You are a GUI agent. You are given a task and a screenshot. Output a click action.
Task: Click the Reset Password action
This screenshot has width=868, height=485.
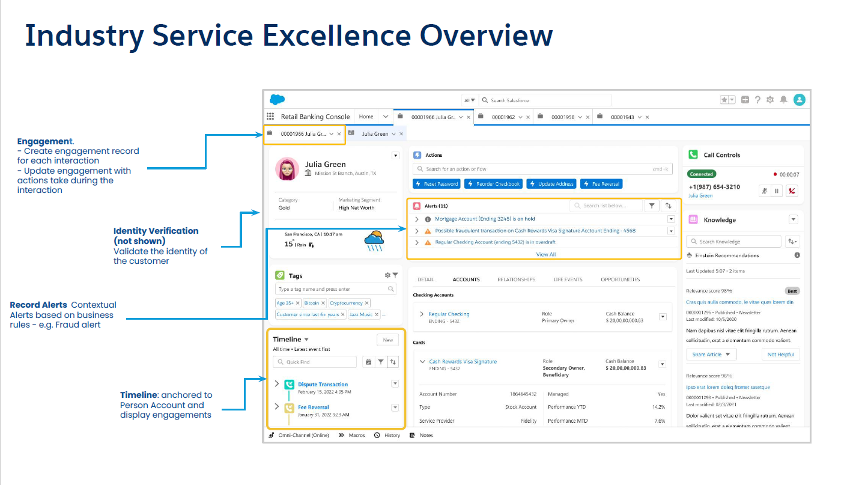coord(437,184)
